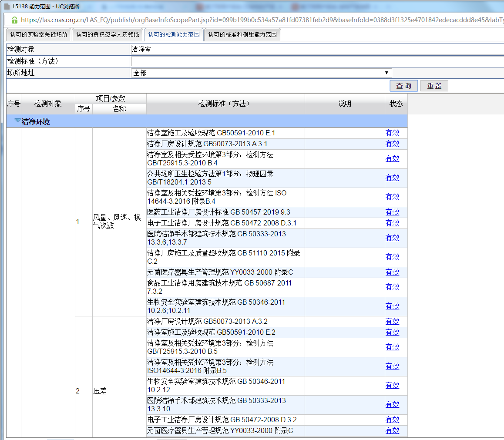
Task: Click 有效 link for GB/T18204.1-2013 5 row
Action: [392, 178]
